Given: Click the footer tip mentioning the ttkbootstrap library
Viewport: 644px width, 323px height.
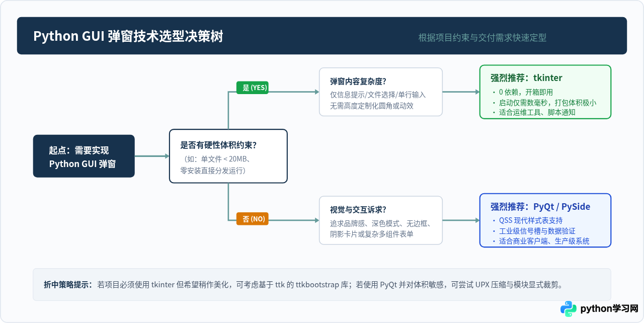Looking at the screenshot, I should pyautogui.click(x=322, y=285).
